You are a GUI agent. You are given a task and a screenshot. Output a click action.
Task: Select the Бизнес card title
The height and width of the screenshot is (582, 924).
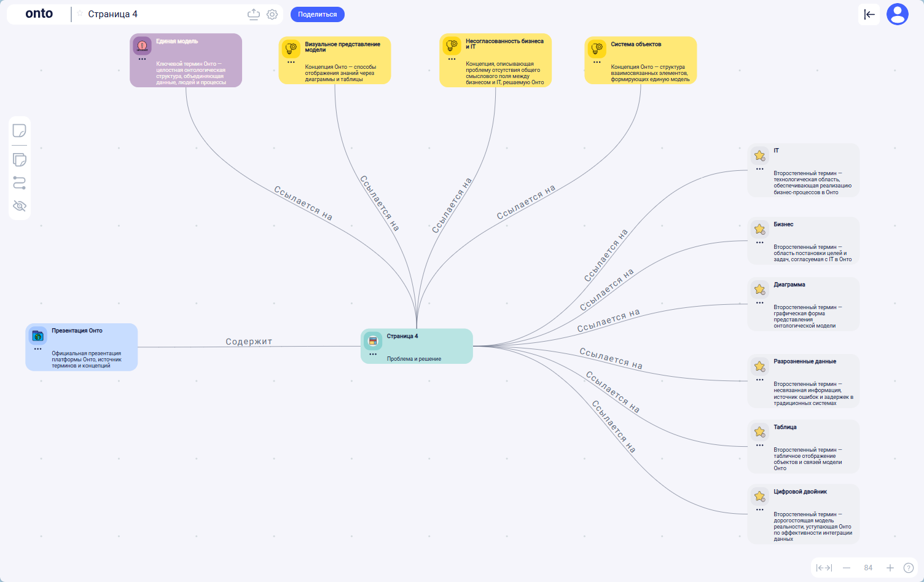(783, 224)
